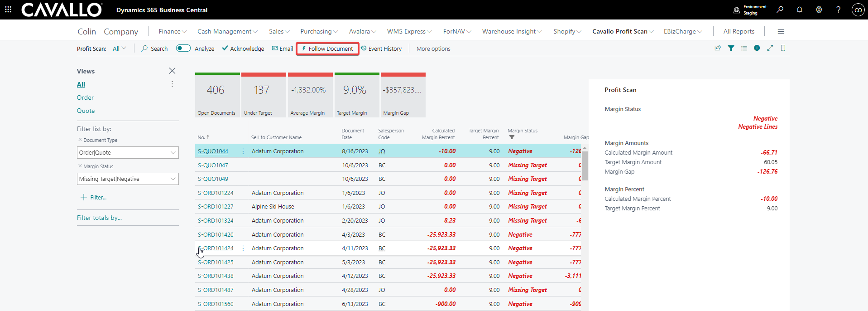Click the bookmark icon
Viewport: 868px width, 311px height.
[783, 48]
